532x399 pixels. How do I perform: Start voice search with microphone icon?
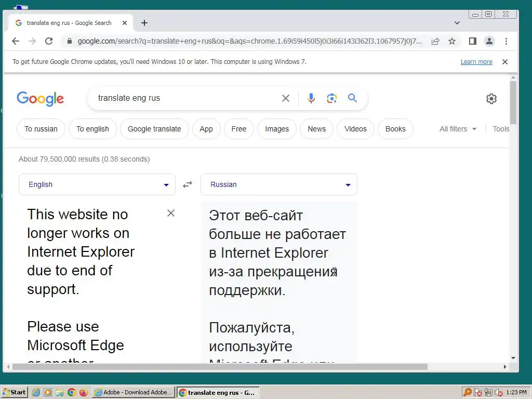tap(311, 98)
